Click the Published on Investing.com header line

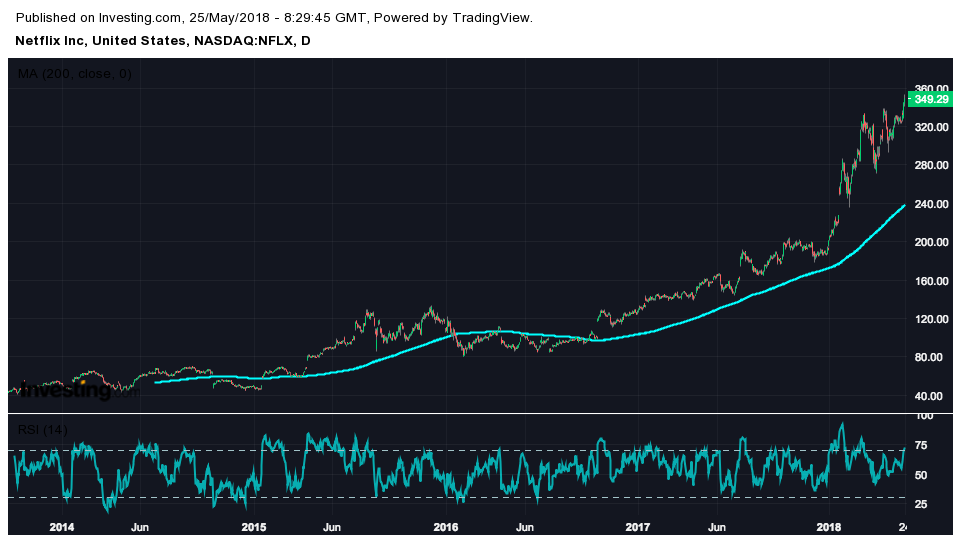(274, 18)
